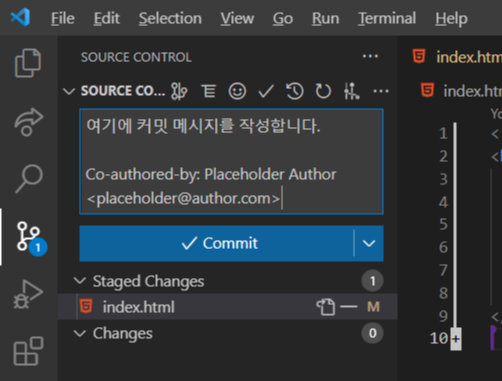Open the Extensions view in the activity bar
The width and height of the screenshot is (502, 381).
click(x=28, y=351)
